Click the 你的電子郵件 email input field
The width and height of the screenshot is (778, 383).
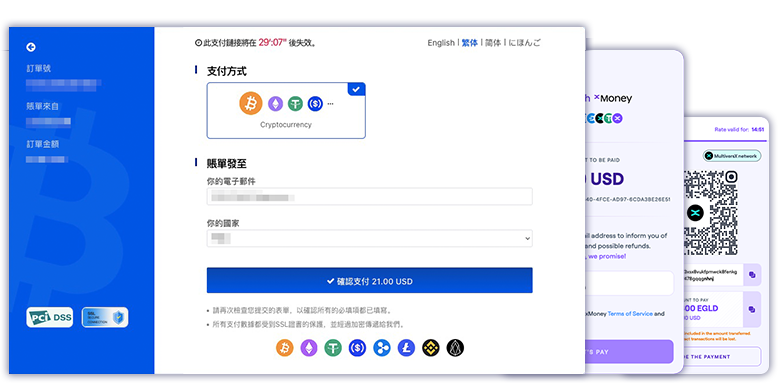point(370,196)
